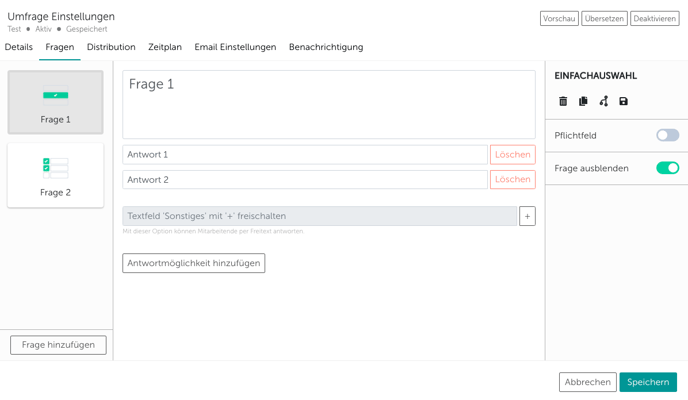Click the plus button to enable Sonstiges

(x=527, y=216)
